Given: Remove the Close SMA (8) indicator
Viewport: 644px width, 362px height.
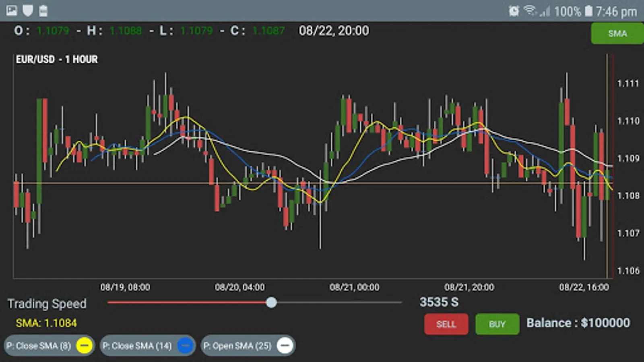Looking at the screenshot, I should 84,346.
